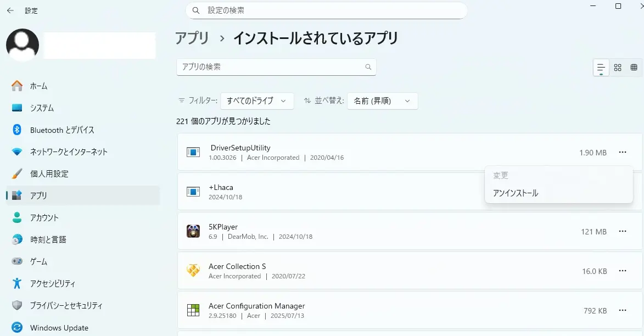The image size is (644, 336).
Task: Open アカウント settings
Action: click(83, 218)
